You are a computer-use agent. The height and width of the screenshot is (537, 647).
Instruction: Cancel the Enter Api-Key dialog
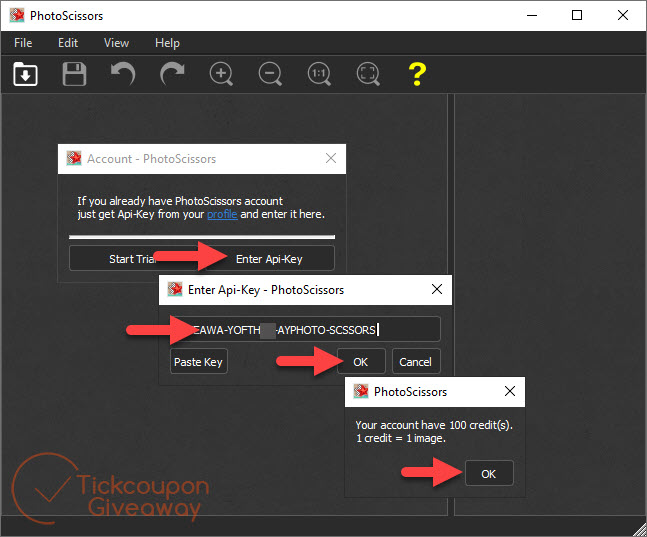pyautogui.click(x=416, y=362)
